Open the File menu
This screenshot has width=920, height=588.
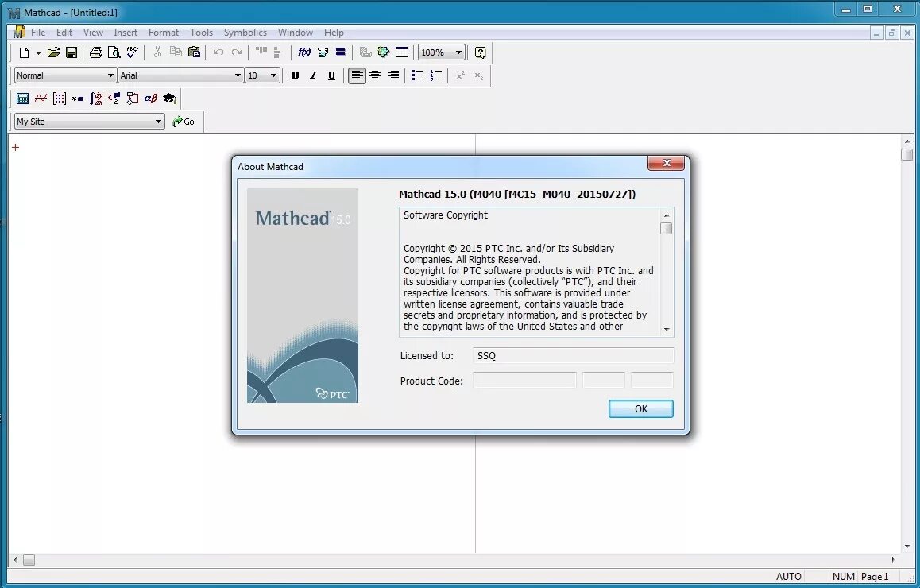(38, 33)
